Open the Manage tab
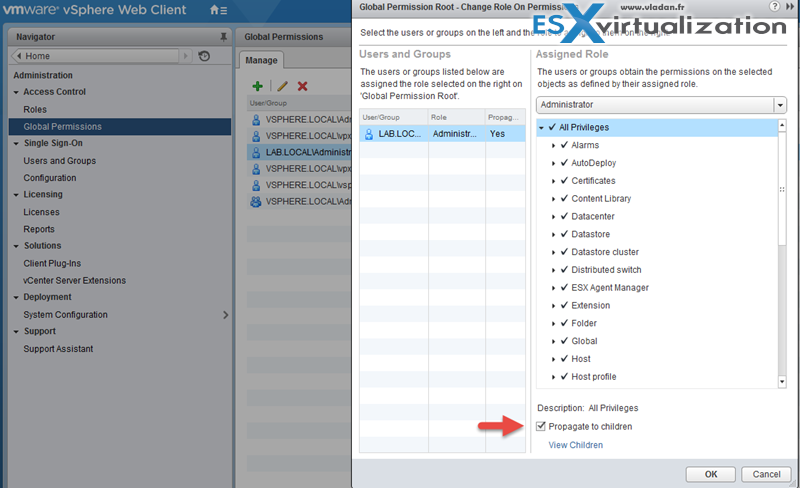This screenshot has width=800, height=488. (261, 60)
